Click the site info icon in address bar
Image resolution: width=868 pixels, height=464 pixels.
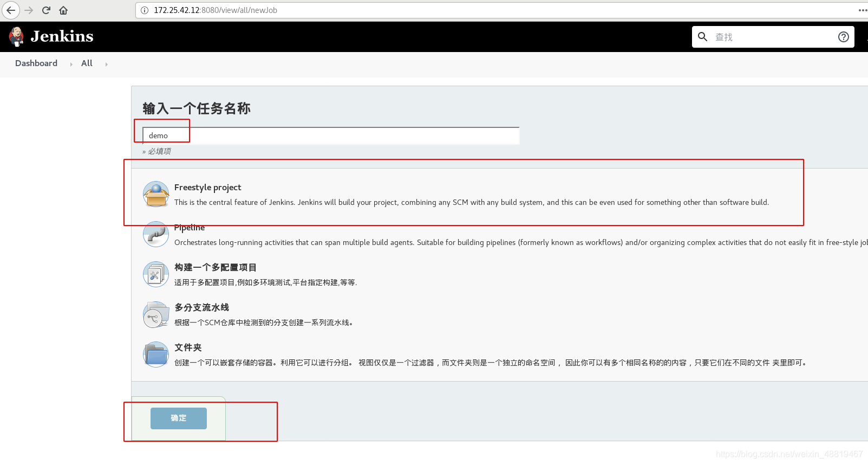[x=145, y=10]
